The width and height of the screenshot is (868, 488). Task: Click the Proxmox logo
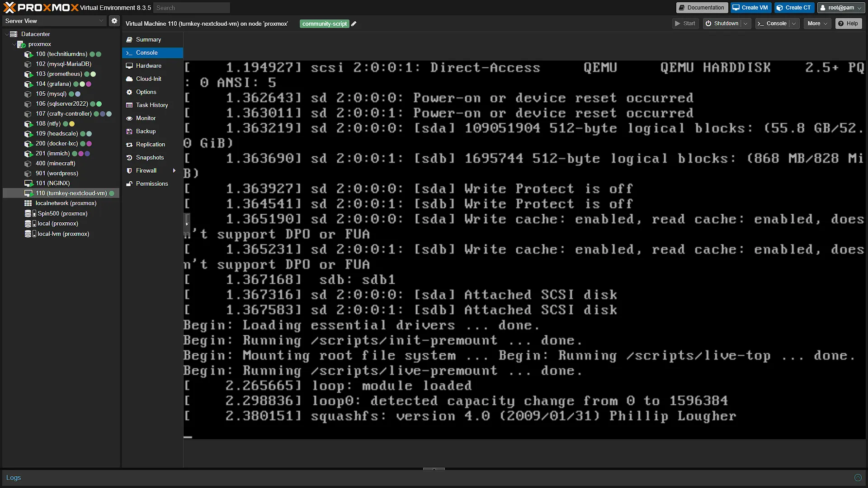pyautogui.click(x=41, y=7)
